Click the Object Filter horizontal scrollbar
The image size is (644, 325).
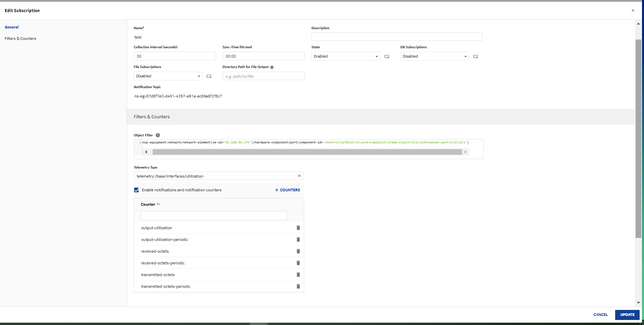point(307,152)
